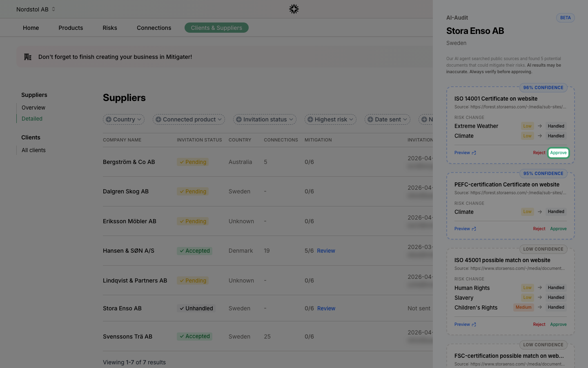Reject the ISO 45001 possible match
Viewport: 588px width, 368px height.
539,324
